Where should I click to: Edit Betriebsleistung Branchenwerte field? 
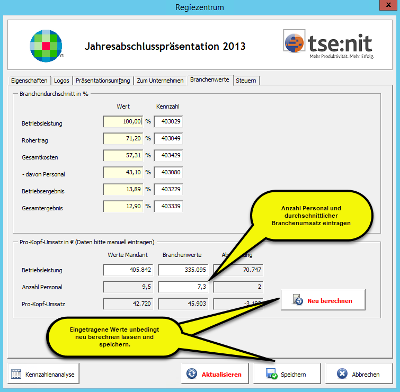click(183, 270)
